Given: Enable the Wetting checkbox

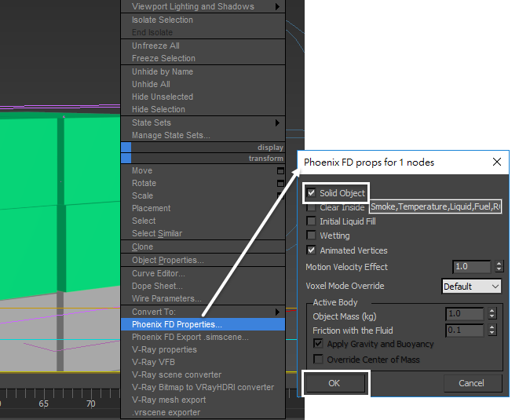Looking at the screenshot, I should pos(311,236).
